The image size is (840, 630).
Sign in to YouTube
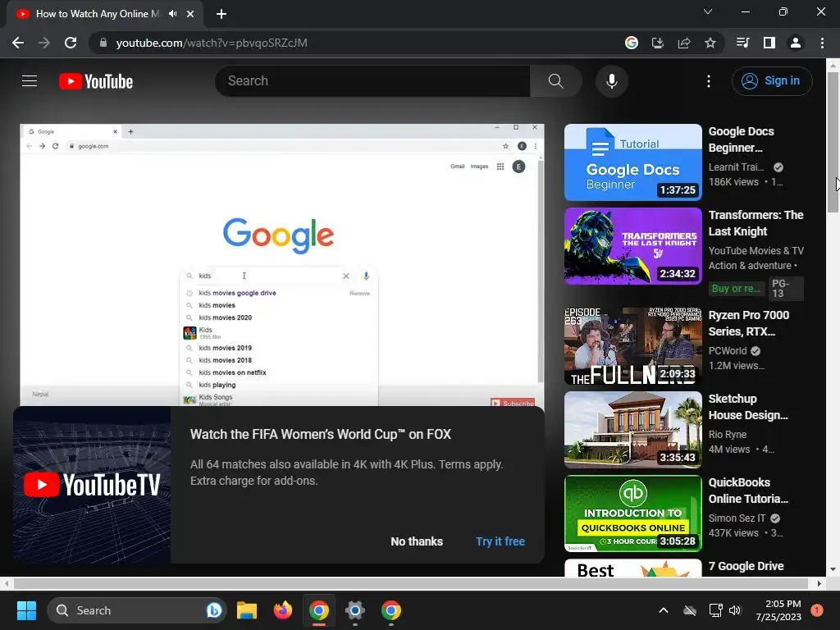coord(771,81)
